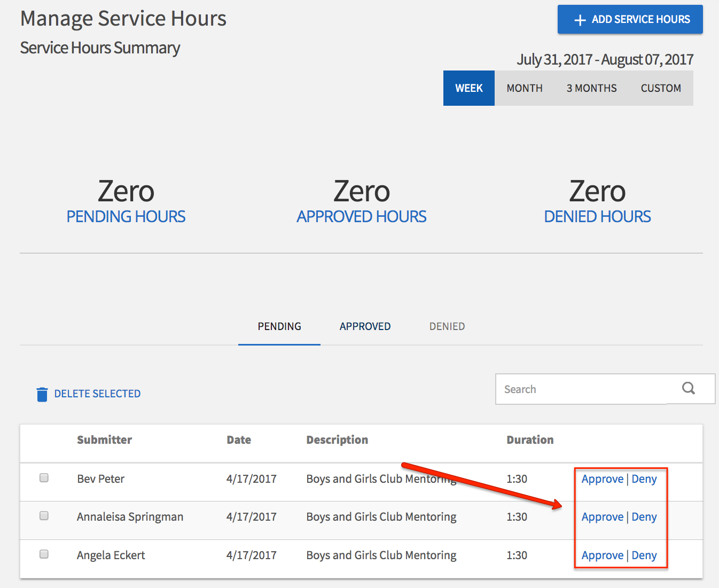Click the Duration column header
This screenshot has width=719, height=588.
point(530,440)
